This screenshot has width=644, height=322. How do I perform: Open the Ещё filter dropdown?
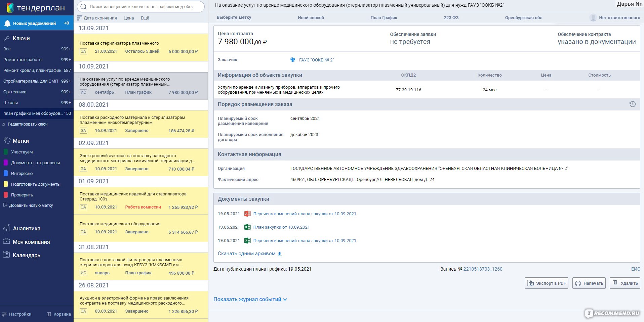pos(145,18)
